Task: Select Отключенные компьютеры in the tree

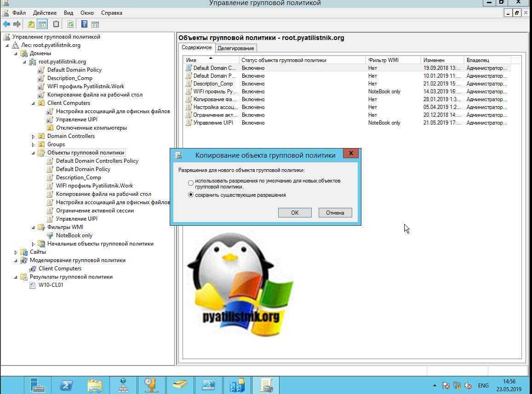Action: (x=91, y=128)
